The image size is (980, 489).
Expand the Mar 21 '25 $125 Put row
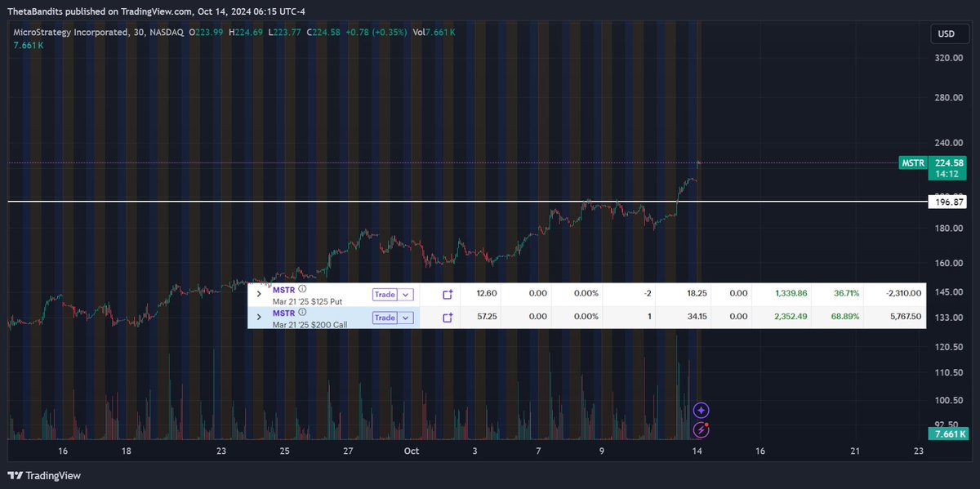(x=259, y=294)
